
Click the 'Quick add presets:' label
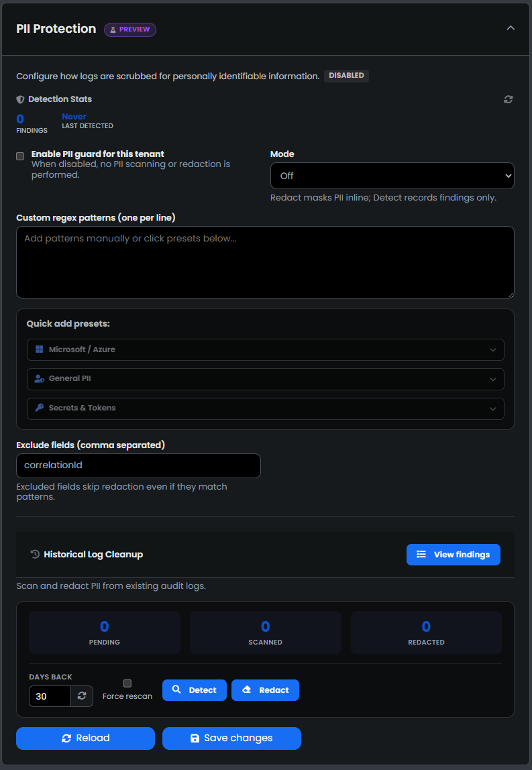[68, 323]
